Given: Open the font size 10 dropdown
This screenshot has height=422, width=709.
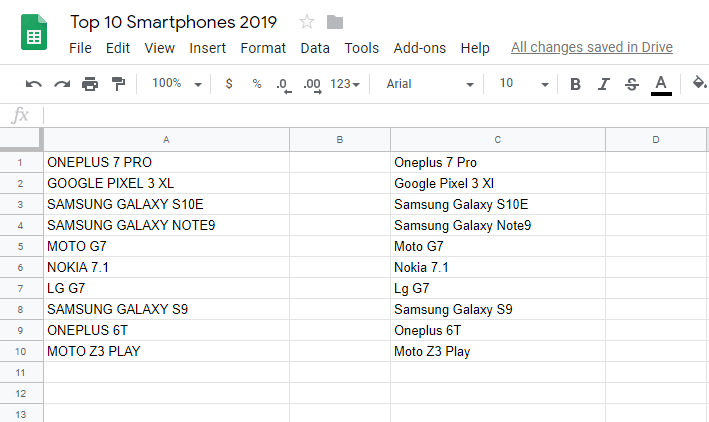Looking at the screenshot, I should point(524,84).
